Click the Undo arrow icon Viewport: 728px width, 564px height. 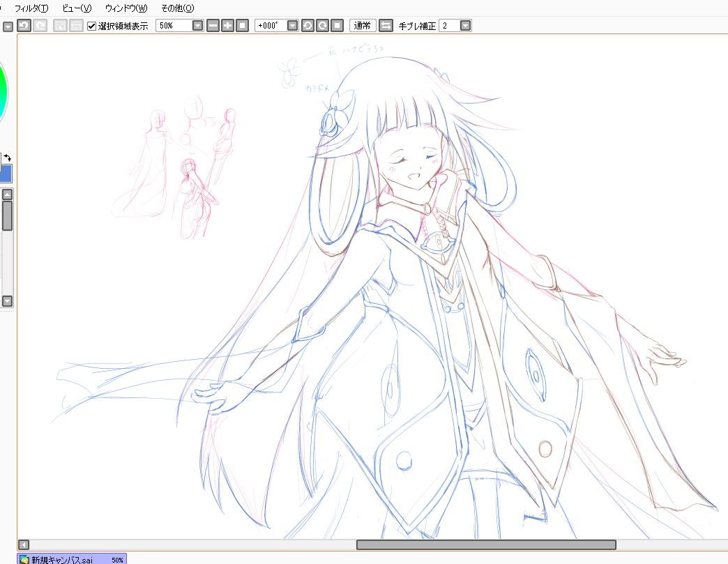(x=24, y=26)
